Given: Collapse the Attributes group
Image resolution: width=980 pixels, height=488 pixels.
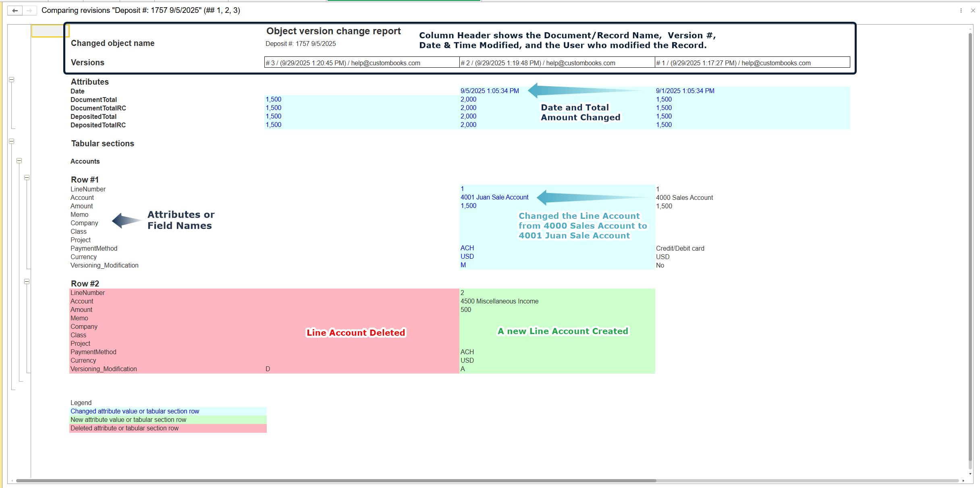Looking at the screenshot, I should (x=12, y=80).
